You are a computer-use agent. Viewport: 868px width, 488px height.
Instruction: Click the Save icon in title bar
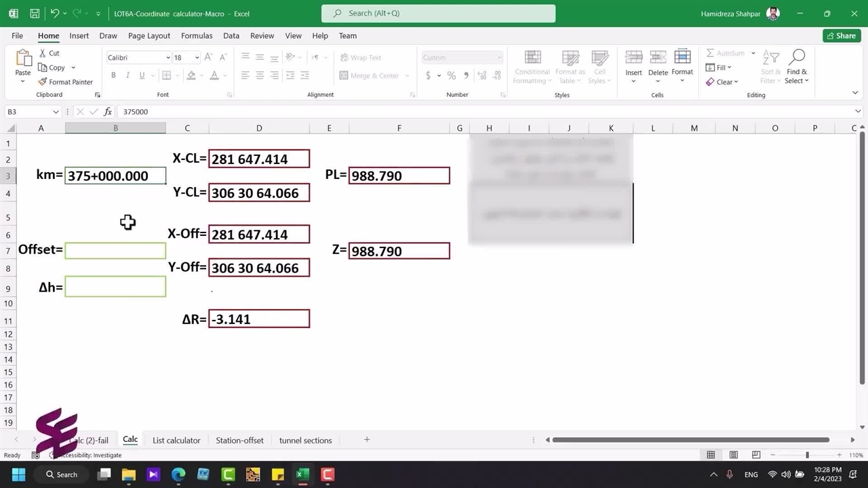coord(35,14)
